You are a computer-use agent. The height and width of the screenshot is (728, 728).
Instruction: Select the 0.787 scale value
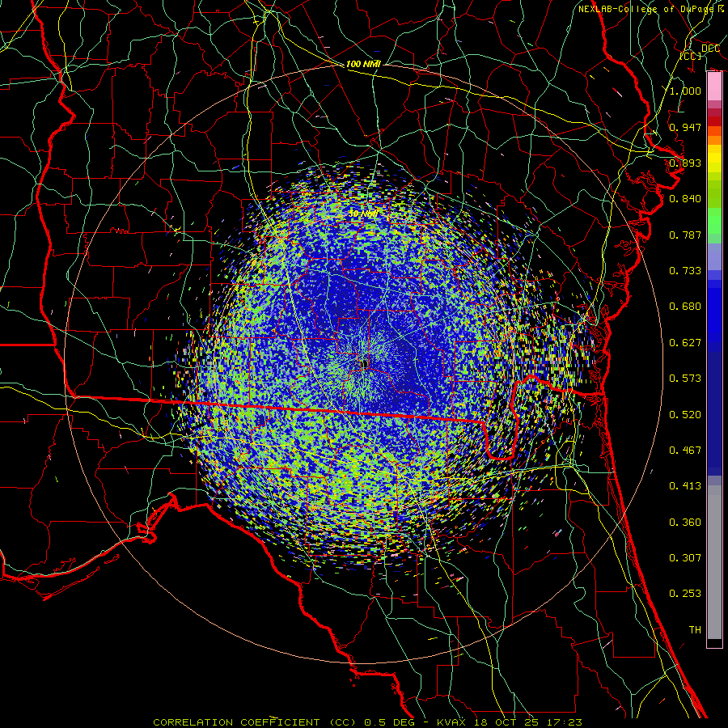click(x=685, y=235)
